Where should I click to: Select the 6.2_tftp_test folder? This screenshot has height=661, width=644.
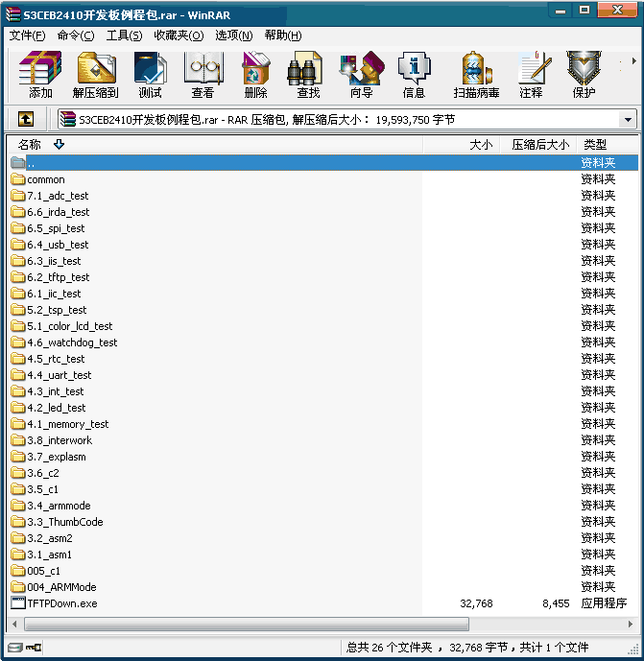tap(50, 277)
